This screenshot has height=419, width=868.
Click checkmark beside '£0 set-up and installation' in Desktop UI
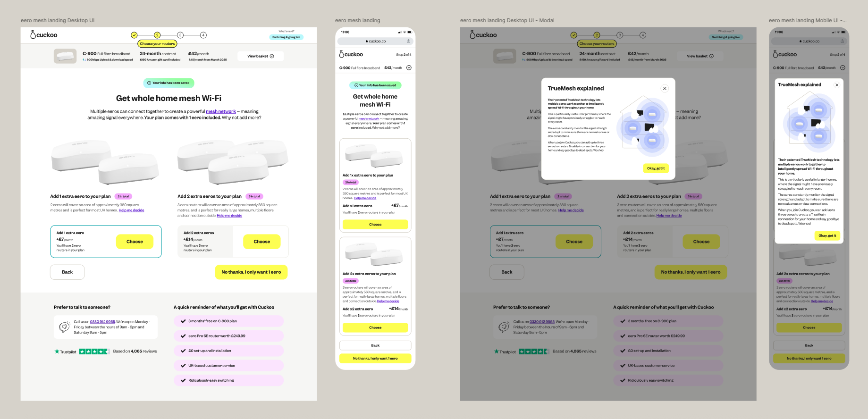coord(183,351)
